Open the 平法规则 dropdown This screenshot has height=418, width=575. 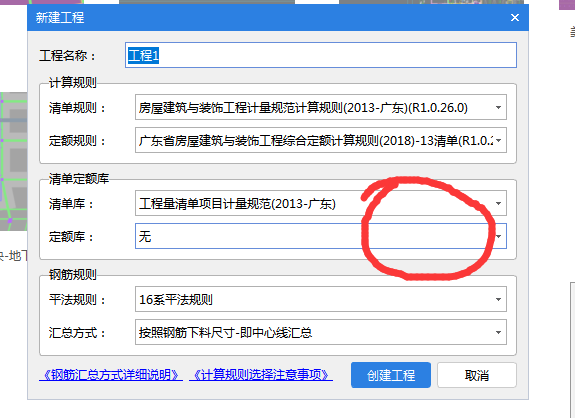tap(321, 299)
